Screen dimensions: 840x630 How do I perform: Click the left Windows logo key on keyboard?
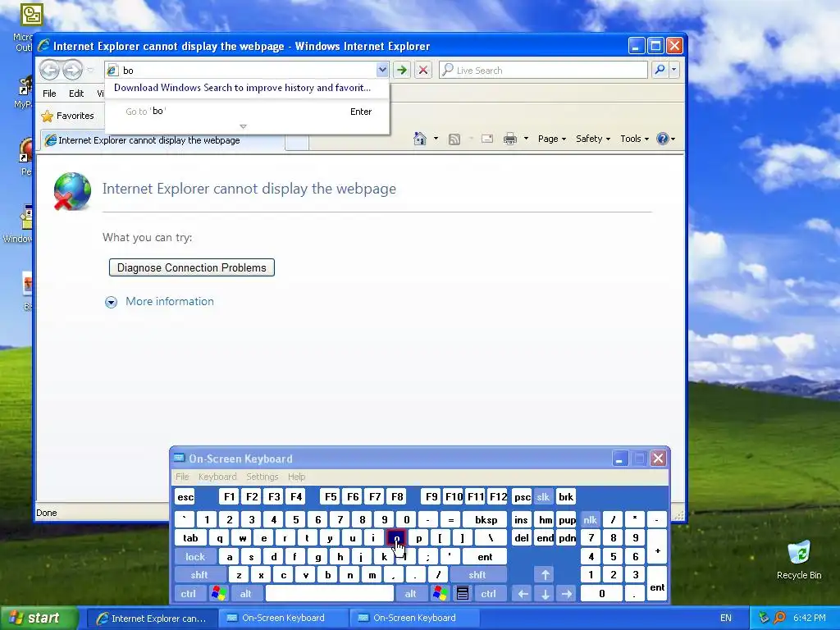(218, 594)
